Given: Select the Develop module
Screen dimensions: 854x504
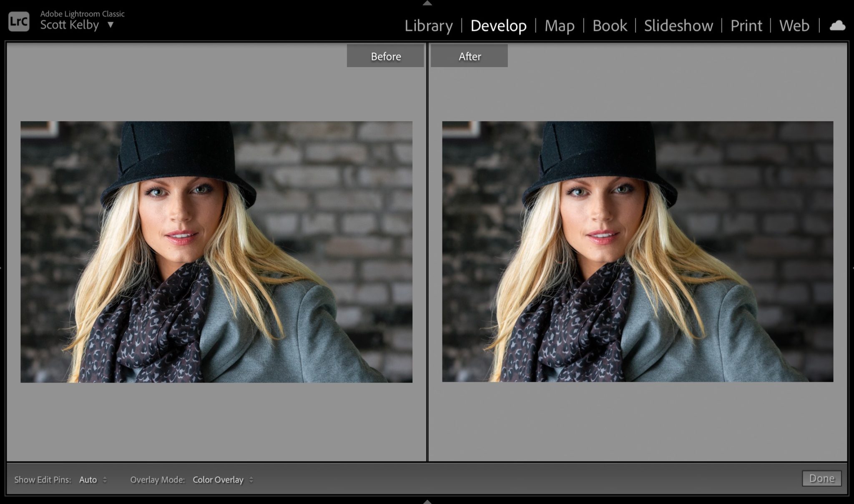Looking at the screenshot, I should (499, 25).
